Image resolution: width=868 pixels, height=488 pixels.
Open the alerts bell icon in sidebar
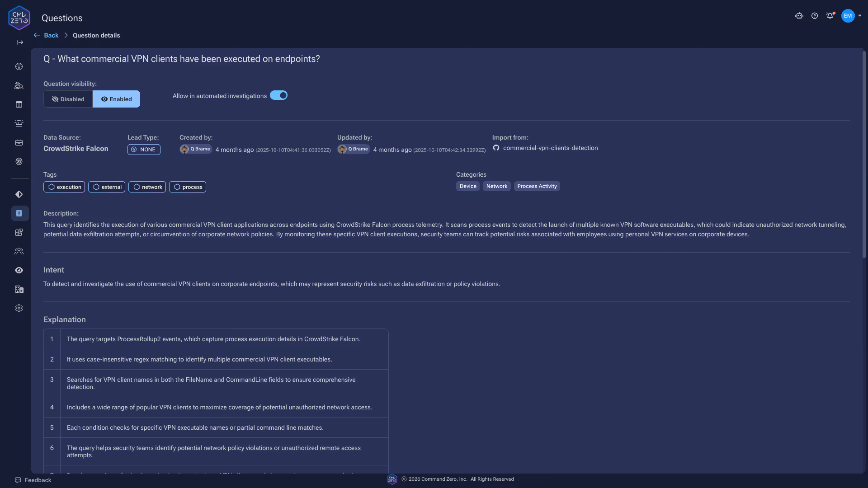coord(19,123)
